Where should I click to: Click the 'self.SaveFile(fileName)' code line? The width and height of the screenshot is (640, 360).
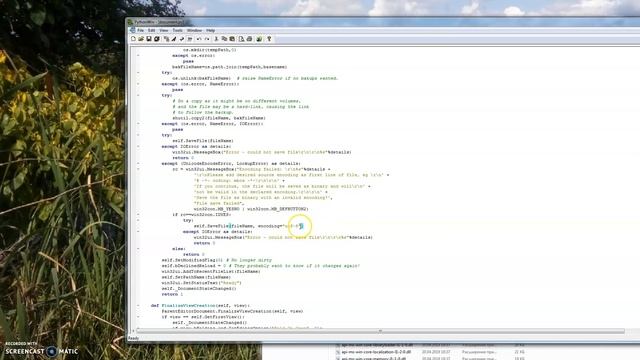tap(203, 141)
